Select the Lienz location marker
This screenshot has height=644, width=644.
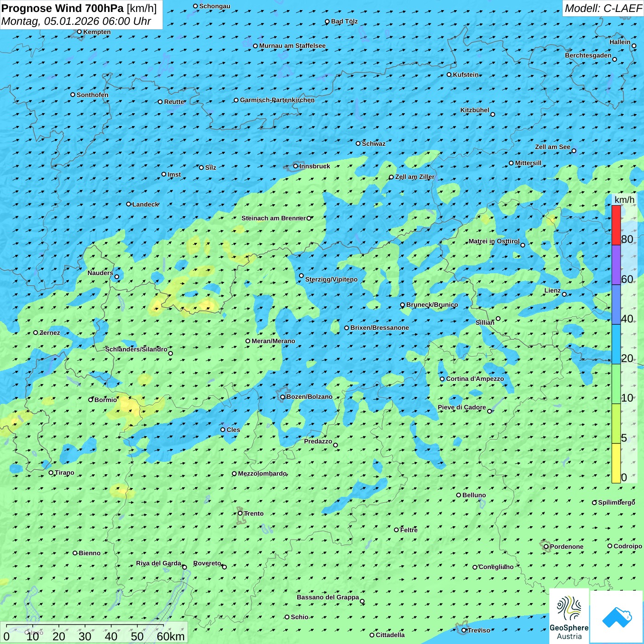(x=564, y=294)
